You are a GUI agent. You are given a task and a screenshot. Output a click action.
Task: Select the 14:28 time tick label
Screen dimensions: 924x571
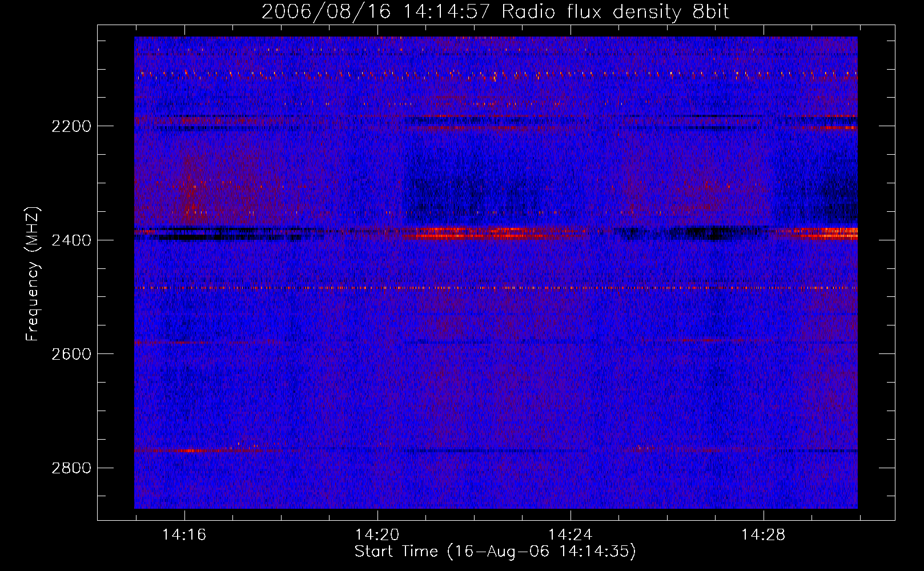pyautogui.click(x=763, y=535)
